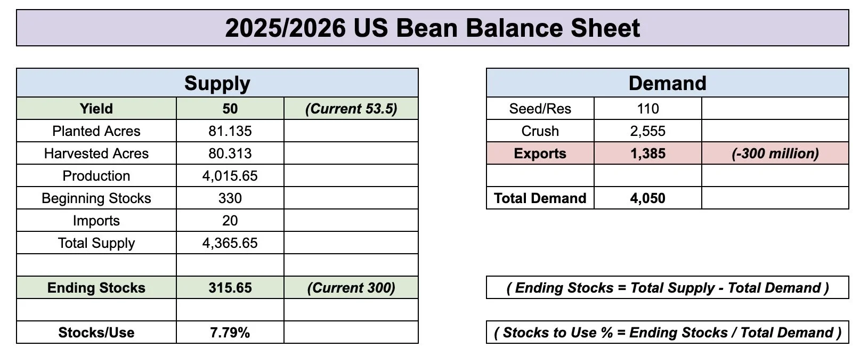868x355 pixels.
Task: Select the Beginning Stocks value 330
Action: (230, 198)
